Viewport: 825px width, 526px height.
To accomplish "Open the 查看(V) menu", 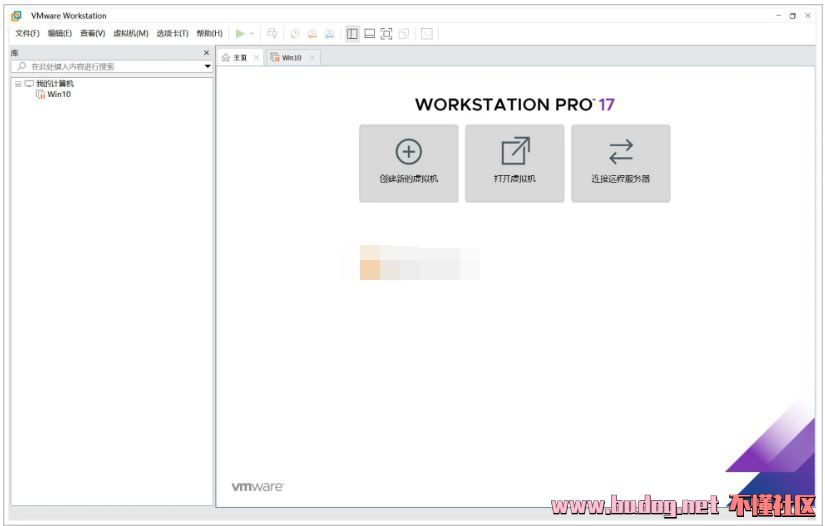I will pyautogui.click(x=93, y=33).
